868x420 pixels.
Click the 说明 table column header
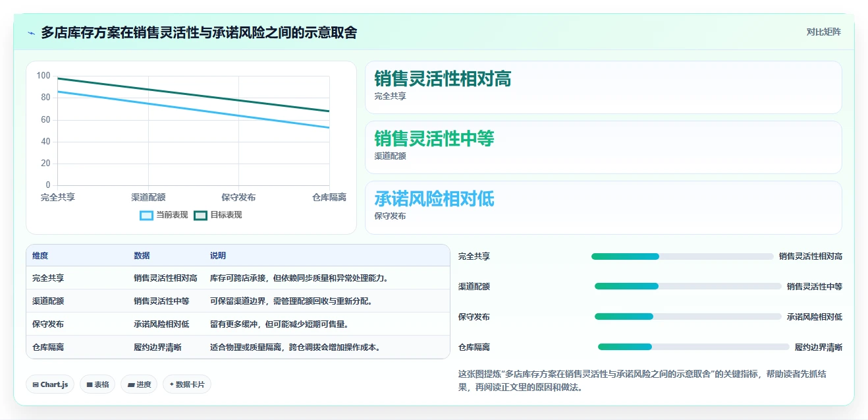[218, 256]
